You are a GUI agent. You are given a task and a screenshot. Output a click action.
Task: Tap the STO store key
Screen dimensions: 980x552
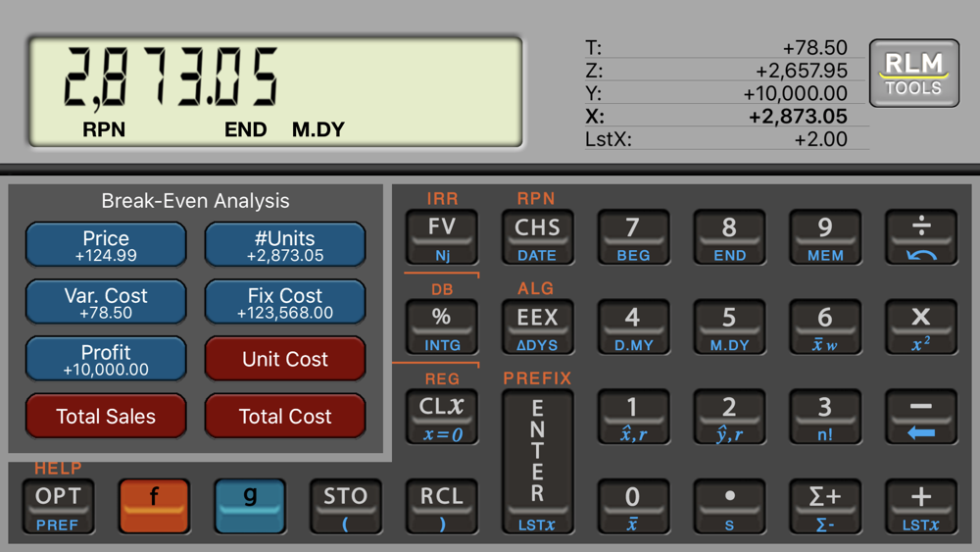click(x=346, y=506)
